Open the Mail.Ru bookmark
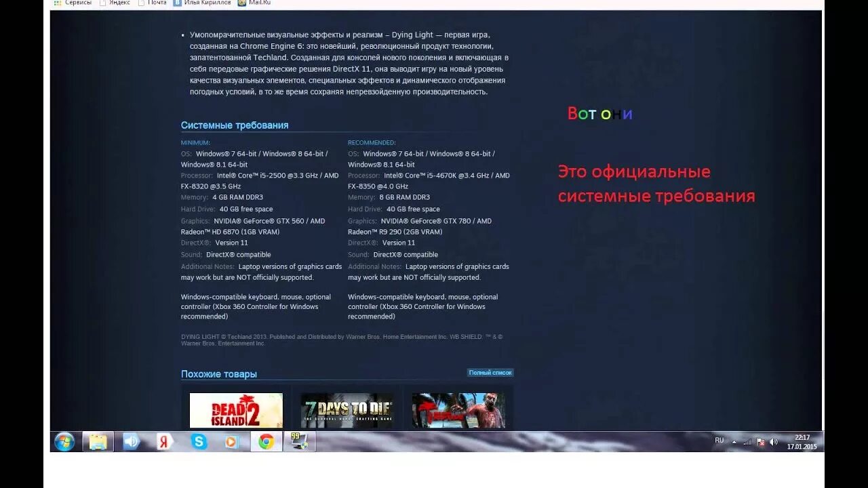868x488 pixels. [255, 3]
